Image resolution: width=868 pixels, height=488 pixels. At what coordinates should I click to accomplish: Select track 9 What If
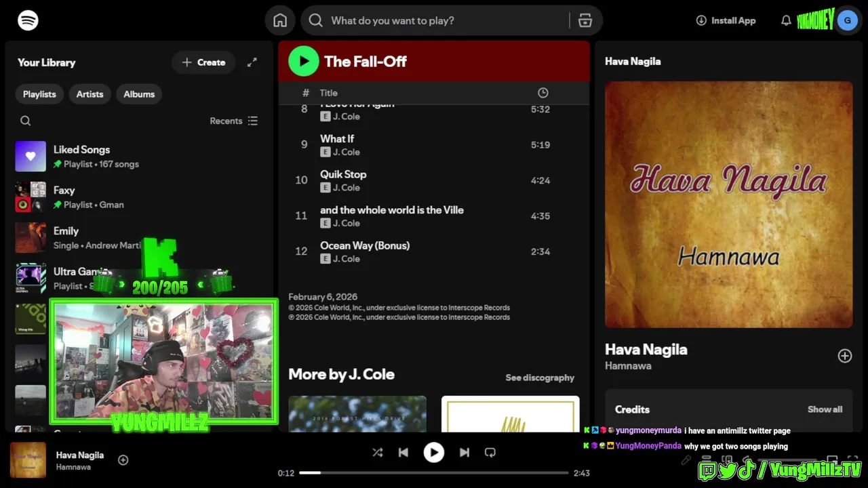coord(434,145)
